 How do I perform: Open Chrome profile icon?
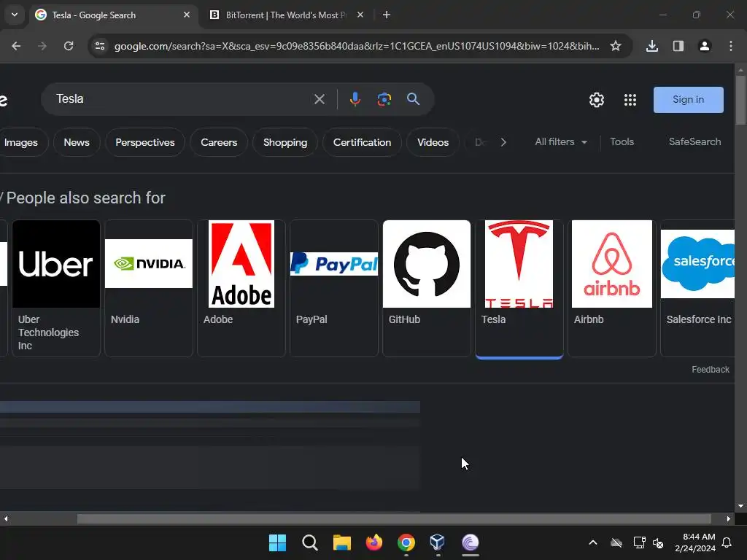705,46
